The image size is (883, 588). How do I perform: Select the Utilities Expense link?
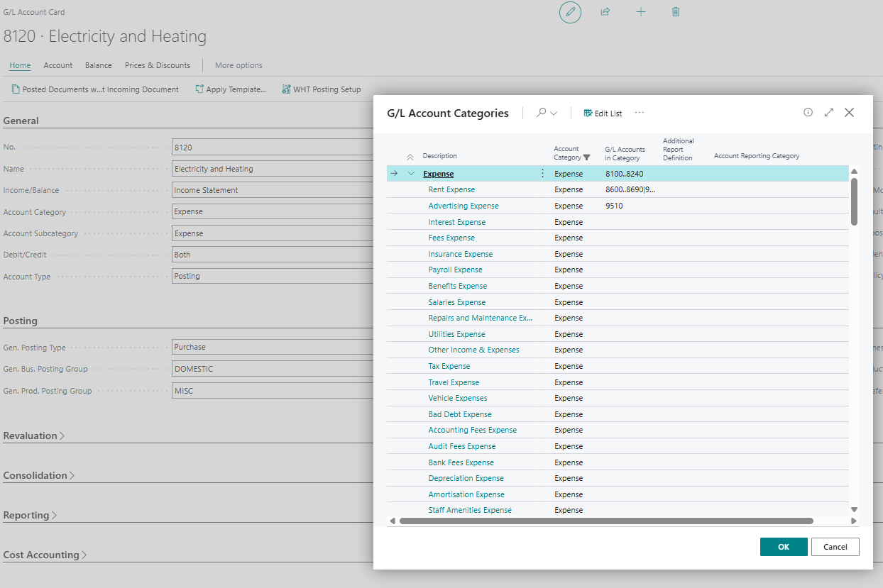tap(456, 334)
